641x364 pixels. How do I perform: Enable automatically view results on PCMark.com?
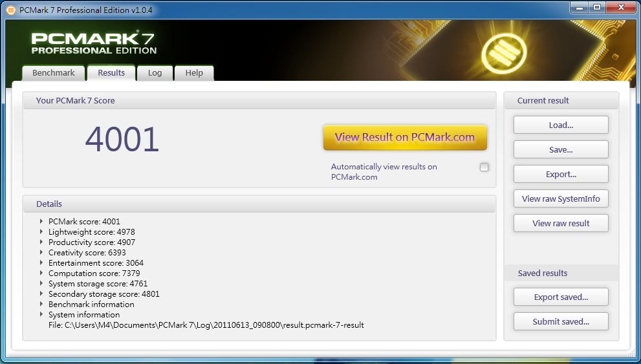coord(484,167)
